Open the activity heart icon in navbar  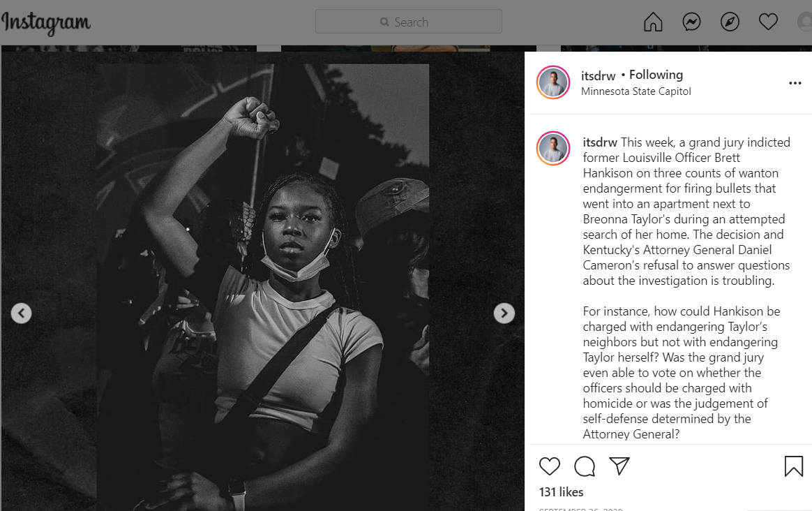(x=768, y=22)
